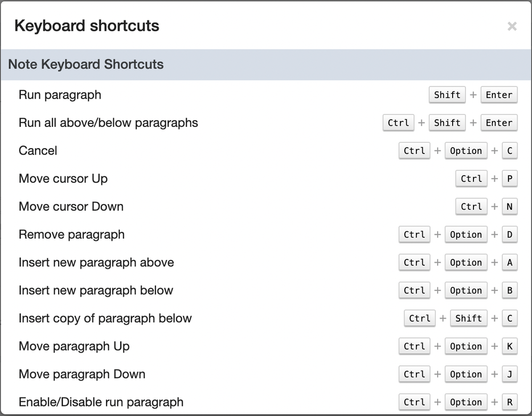Click the P key for Move cursor Up
This screenshot has width=532, height=416.
(x=510, y=178)
